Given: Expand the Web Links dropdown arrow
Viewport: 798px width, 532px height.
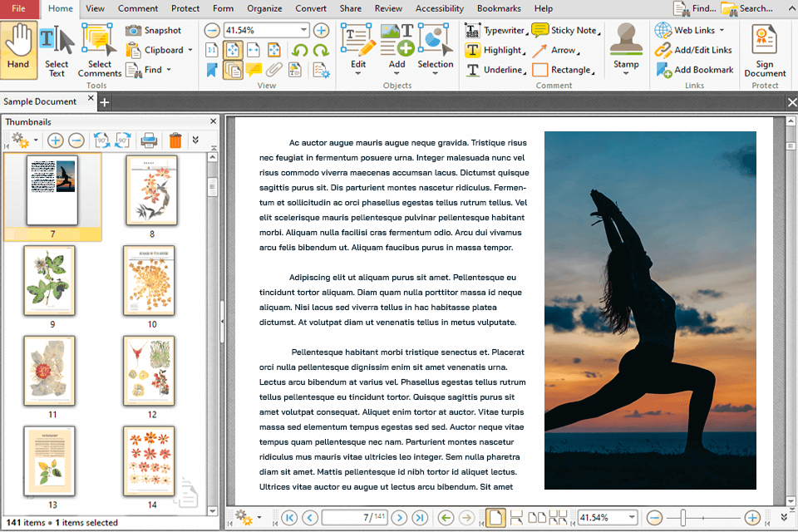Looking at the screenshot, I should [x=722, y=31].
